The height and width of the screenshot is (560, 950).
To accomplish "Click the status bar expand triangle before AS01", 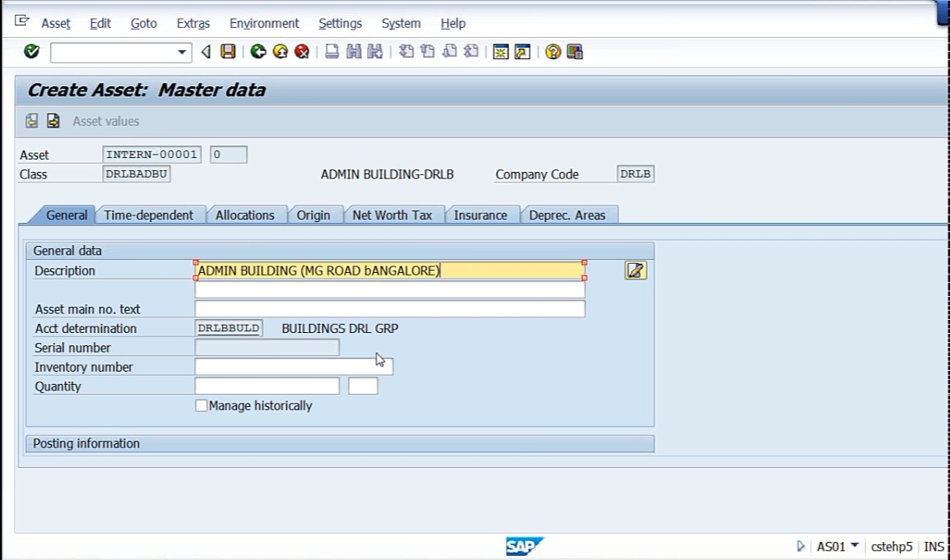I will coord(800,546).
